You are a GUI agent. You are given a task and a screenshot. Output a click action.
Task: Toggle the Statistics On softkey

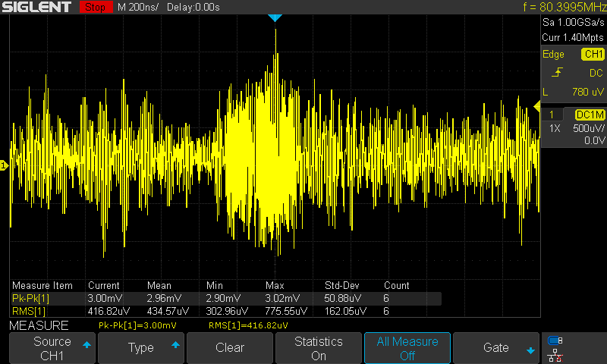tap(319, 348)
